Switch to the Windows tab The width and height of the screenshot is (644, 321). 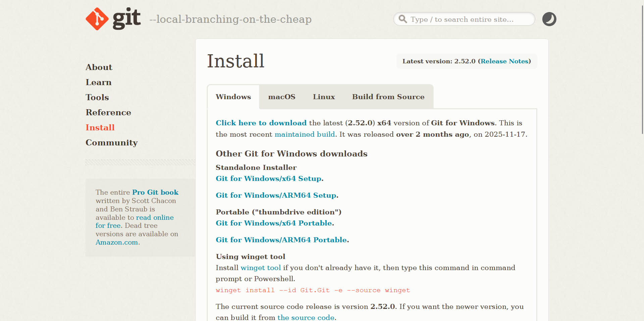click(x=233, y=97)
